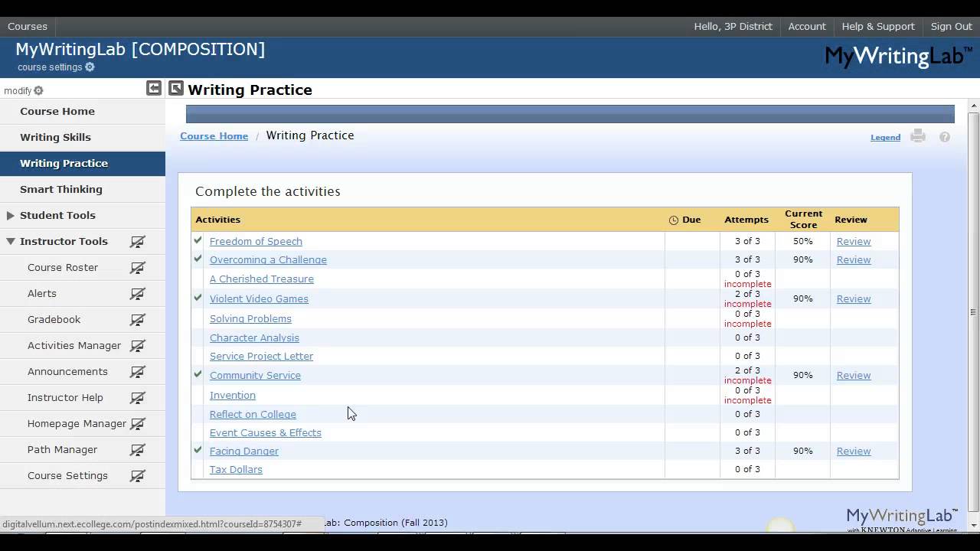
Task: Review the Overcoming a Challenge submission
Action: click(x=854, y=259)
